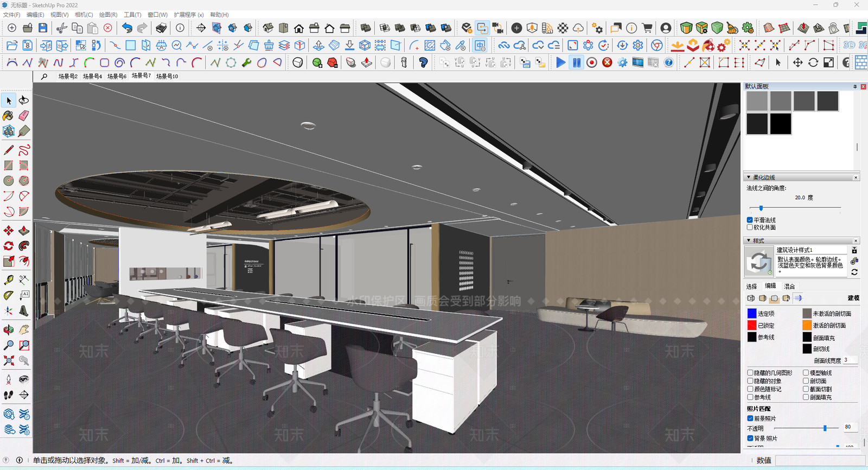Select the Protractor tool
Image resolution: width=868 pixels, height=470 pixels.
[9, 295]
